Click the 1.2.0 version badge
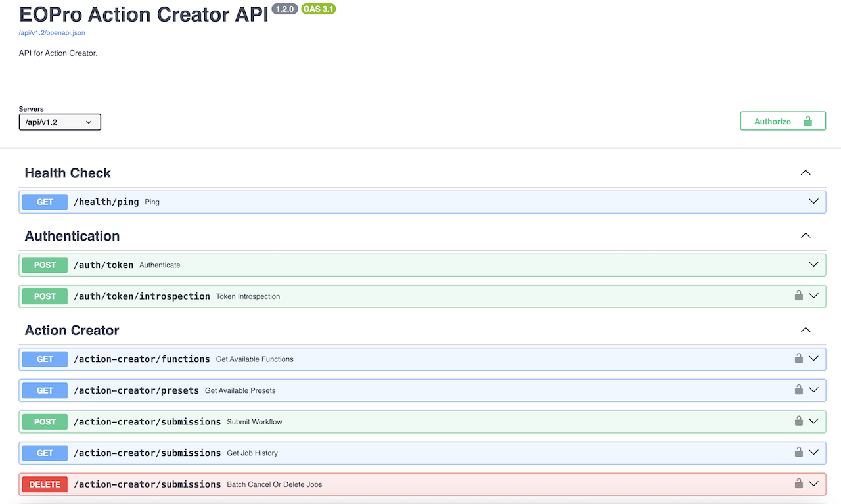Screen dimensions: 841x504 (x=284, y=9)
